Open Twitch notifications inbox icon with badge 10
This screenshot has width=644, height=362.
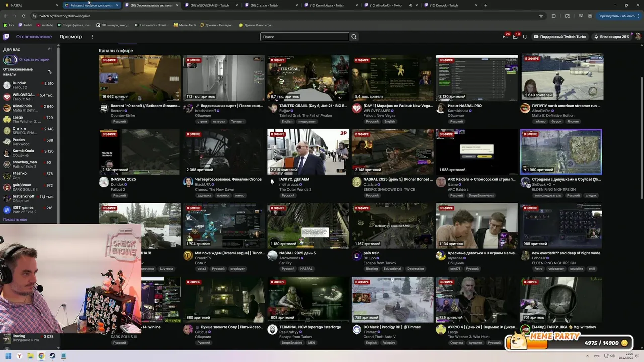[515, 36]
